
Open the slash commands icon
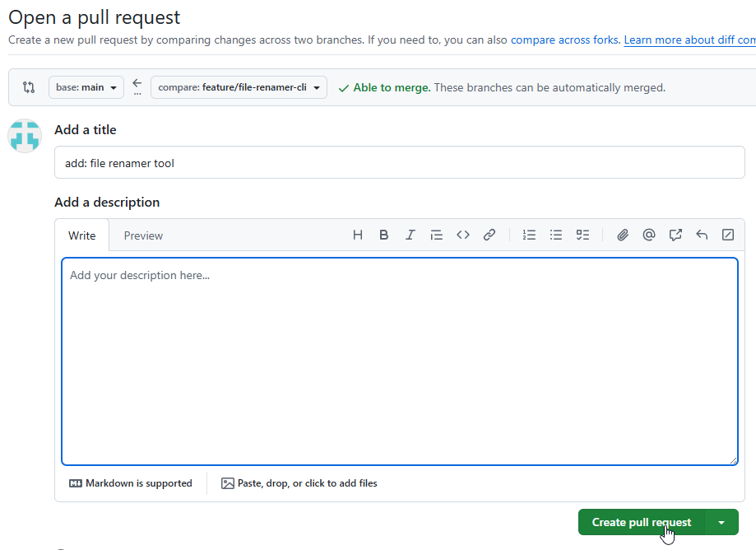point(728,235)
